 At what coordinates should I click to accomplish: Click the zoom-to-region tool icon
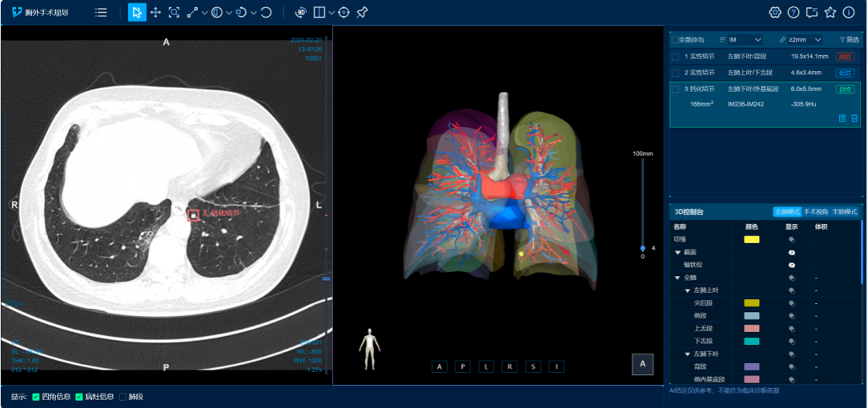click(x=174, y=13)
